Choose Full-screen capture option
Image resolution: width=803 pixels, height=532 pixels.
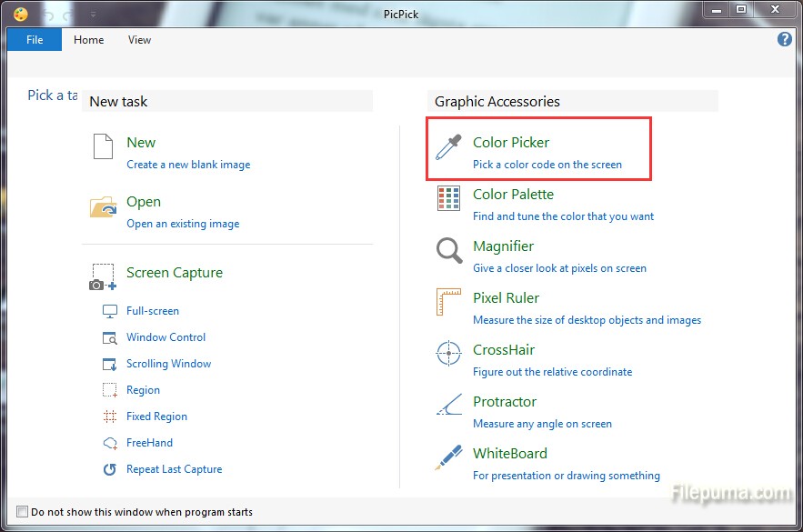click(x=152, y=311)
